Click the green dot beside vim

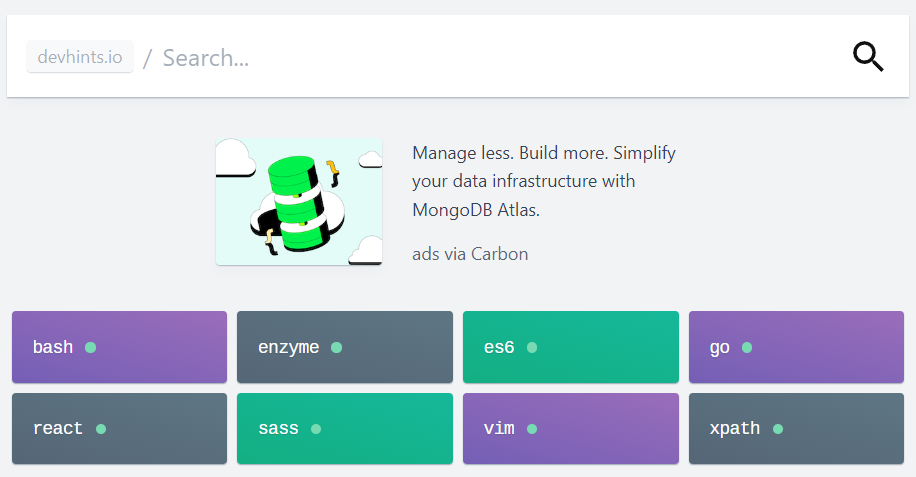(x=532, y=429)
